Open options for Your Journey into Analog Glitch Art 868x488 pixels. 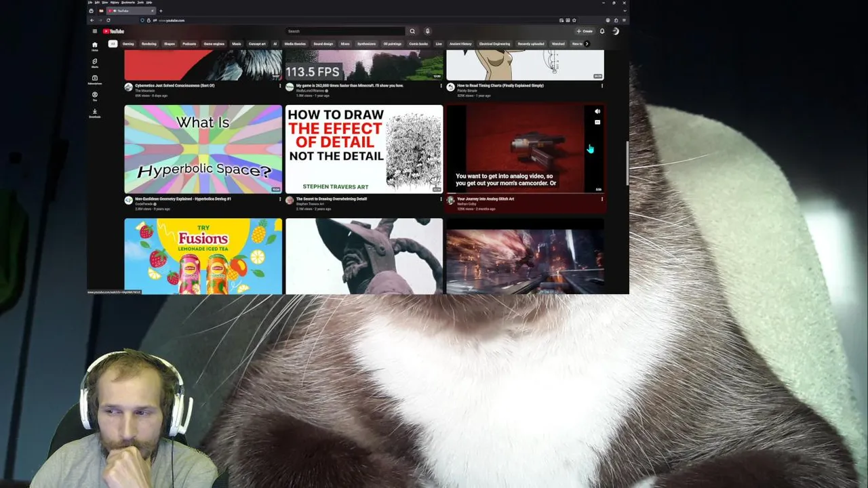coord(601,199)
